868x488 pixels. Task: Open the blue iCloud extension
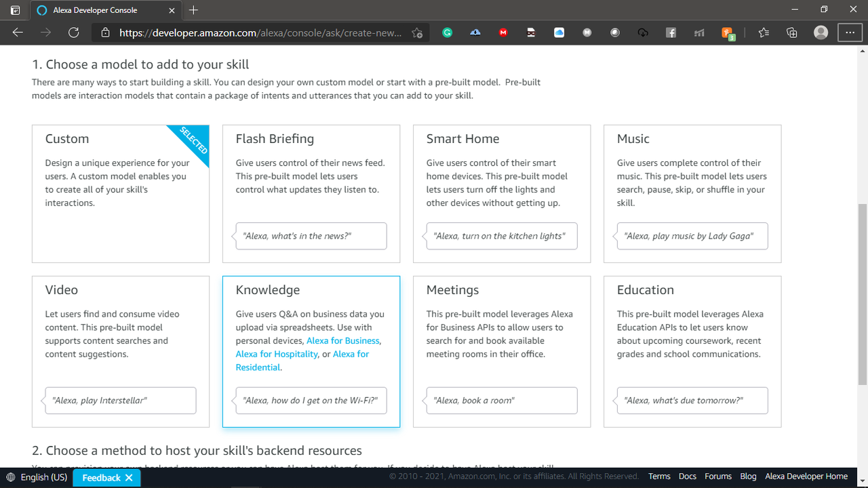click(x=559, y=33)
